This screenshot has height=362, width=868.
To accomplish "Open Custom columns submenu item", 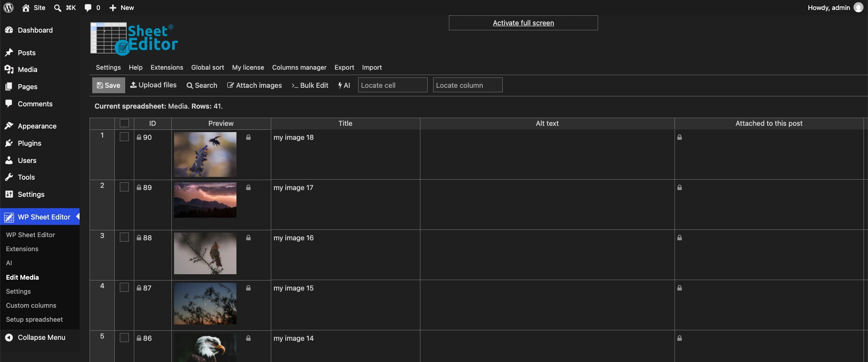I will [x=31, y=305].
